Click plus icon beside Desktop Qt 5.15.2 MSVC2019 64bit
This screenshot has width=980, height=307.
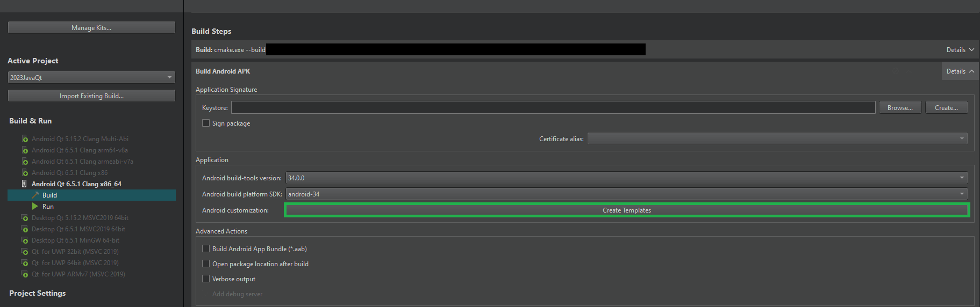point(25,218)
